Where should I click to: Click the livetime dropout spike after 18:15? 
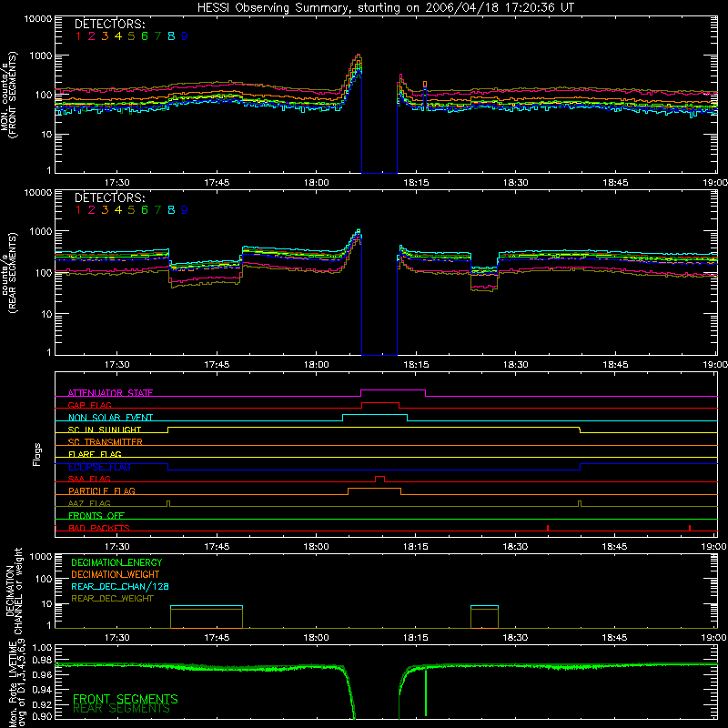pos(426,692)
